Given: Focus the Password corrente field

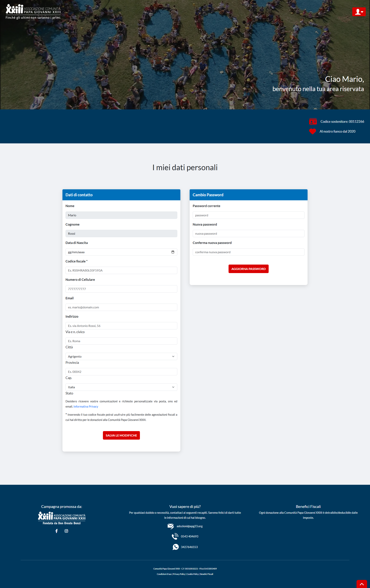Looking at the screenshot, I should click(x=248, y=215).
